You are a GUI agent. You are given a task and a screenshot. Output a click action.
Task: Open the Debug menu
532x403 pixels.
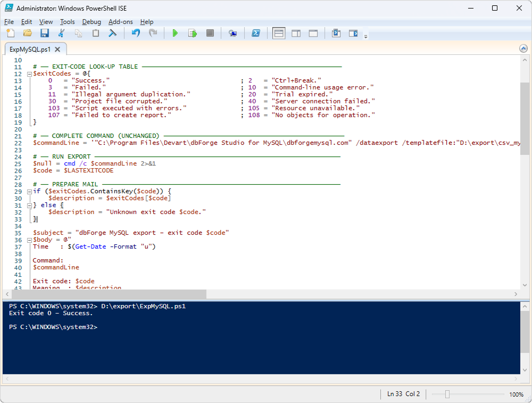[x=92, y=22]
